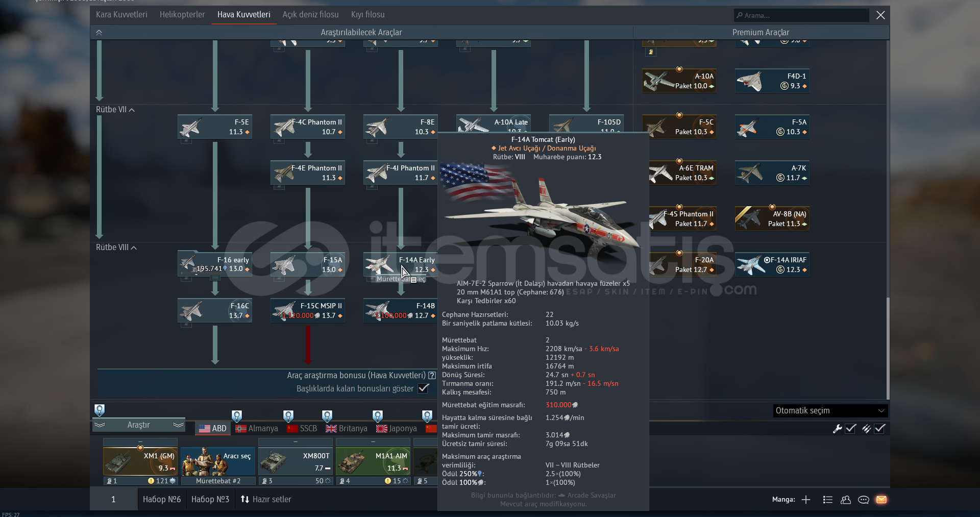Open the glowing orange mail icon

coord(881,500)
